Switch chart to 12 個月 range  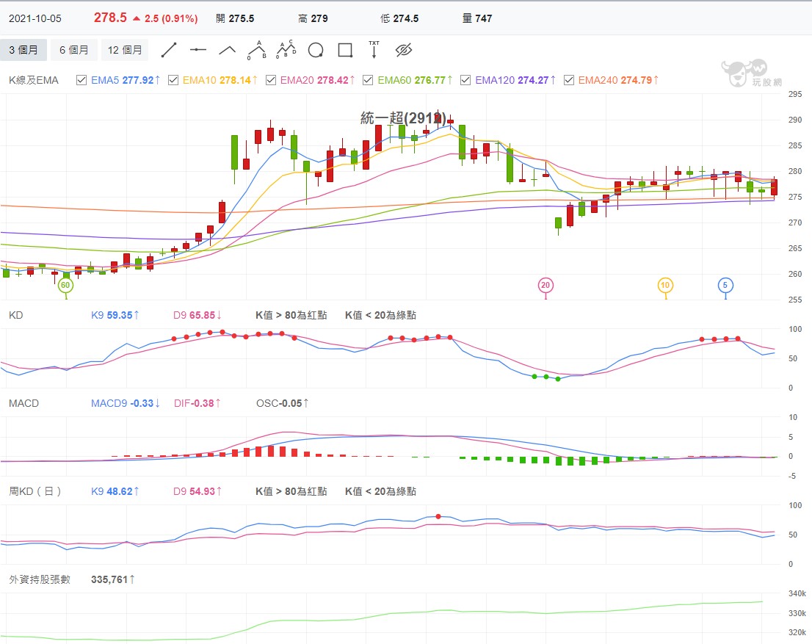tap(125, 50)
